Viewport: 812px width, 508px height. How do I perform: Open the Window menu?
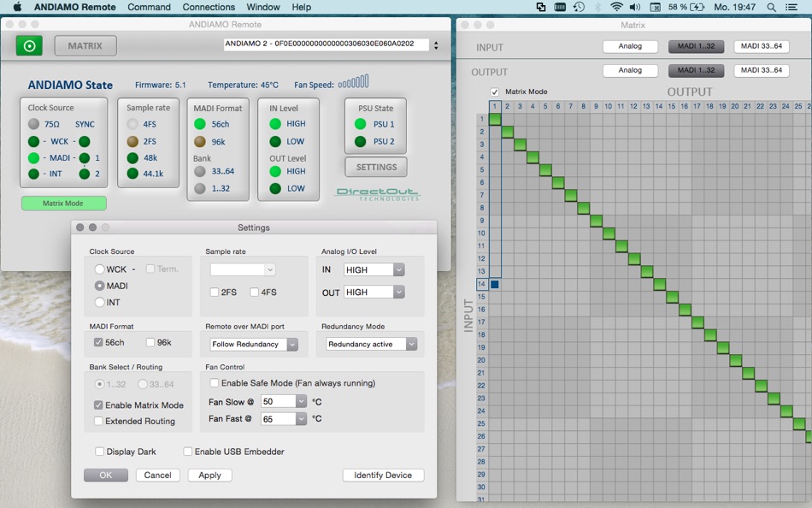(263, 7)
